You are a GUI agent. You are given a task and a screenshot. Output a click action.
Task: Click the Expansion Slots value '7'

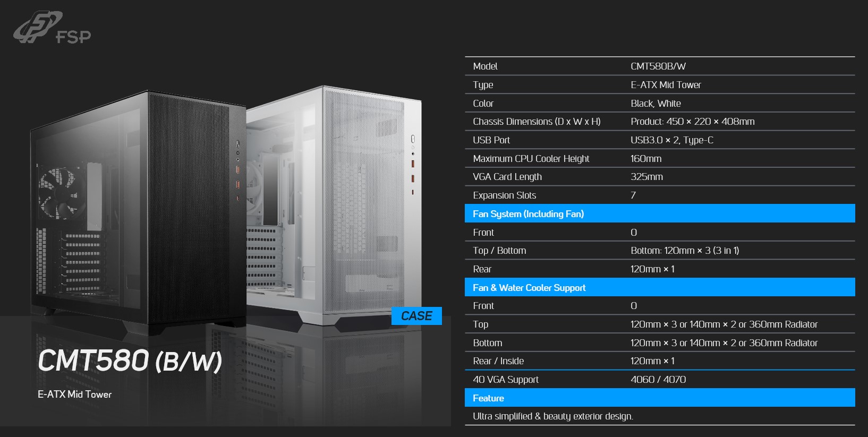point(633,195)
